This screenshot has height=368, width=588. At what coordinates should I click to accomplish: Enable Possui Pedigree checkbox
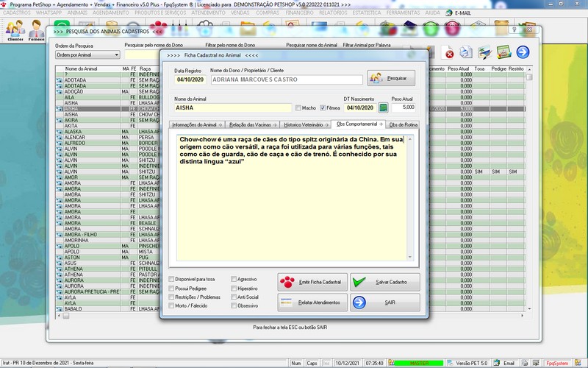[171, 289]
